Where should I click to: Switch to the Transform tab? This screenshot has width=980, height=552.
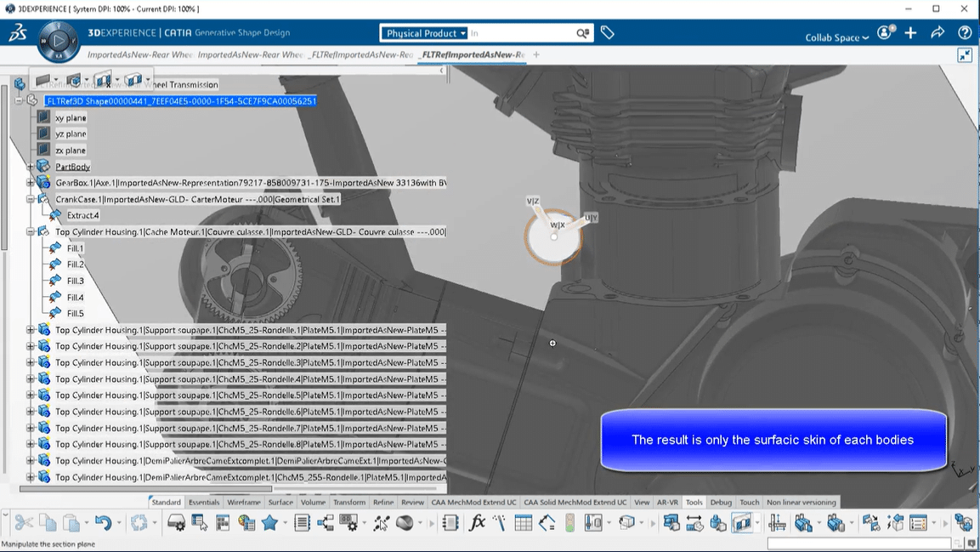tap(349, 502)
